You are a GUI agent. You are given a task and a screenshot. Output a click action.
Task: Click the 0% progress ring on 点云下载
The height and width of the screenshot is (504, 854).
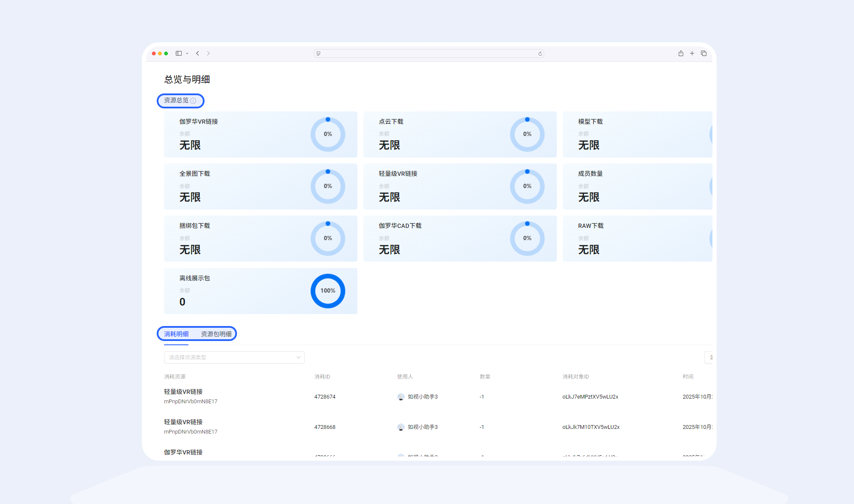point(527,134)
